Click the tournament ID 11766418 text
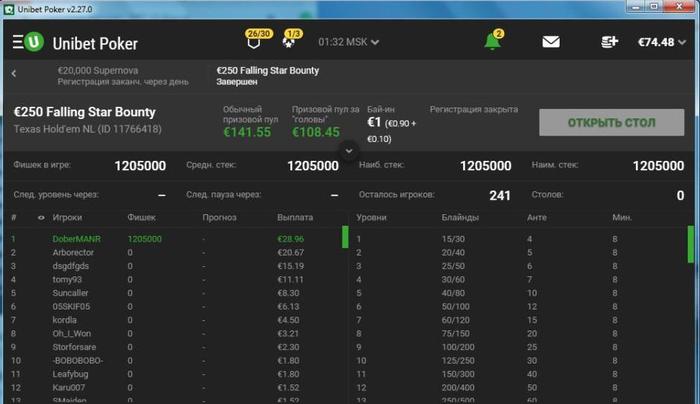This screenshot has width=700, height=404. (x=128, y=129)
